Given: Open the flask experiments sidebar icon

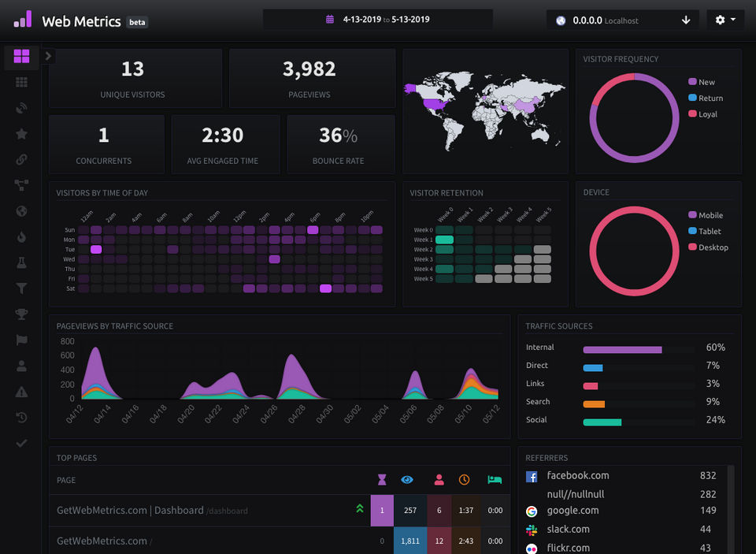Looking at the screenshot, I should 21,262.
